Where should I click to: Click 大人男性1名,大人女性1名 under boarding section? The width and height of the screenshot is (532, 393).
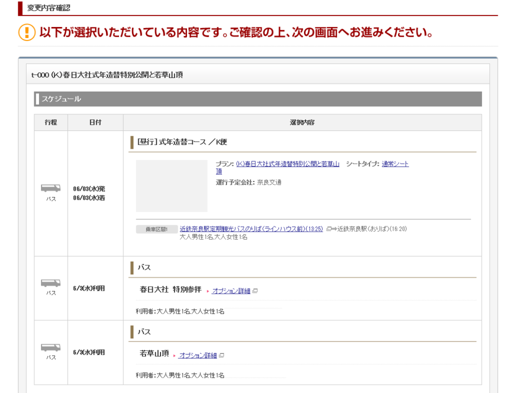point(214,237)
